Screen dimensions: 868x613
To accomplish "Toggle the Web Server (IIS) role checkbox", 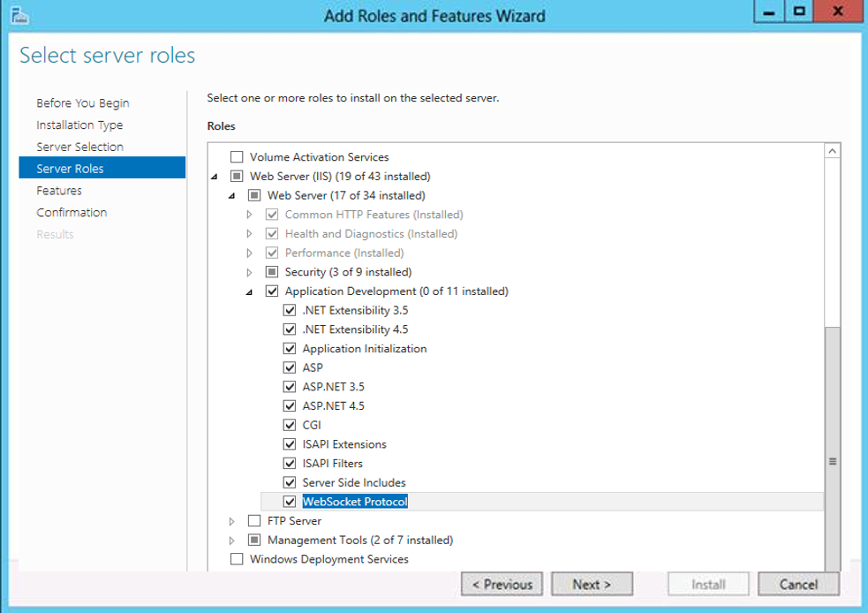I will (237, 176).
